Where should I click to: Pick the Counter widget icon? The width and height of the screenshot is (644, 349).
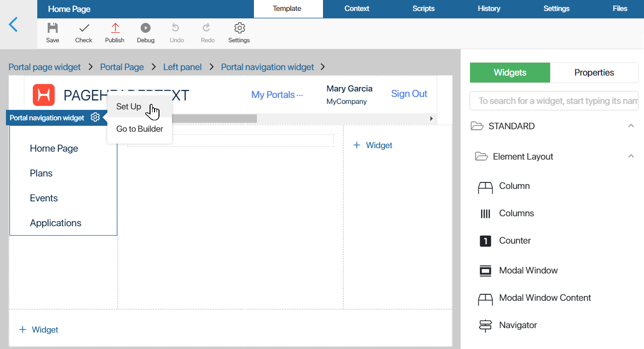(x=485, y=241)
